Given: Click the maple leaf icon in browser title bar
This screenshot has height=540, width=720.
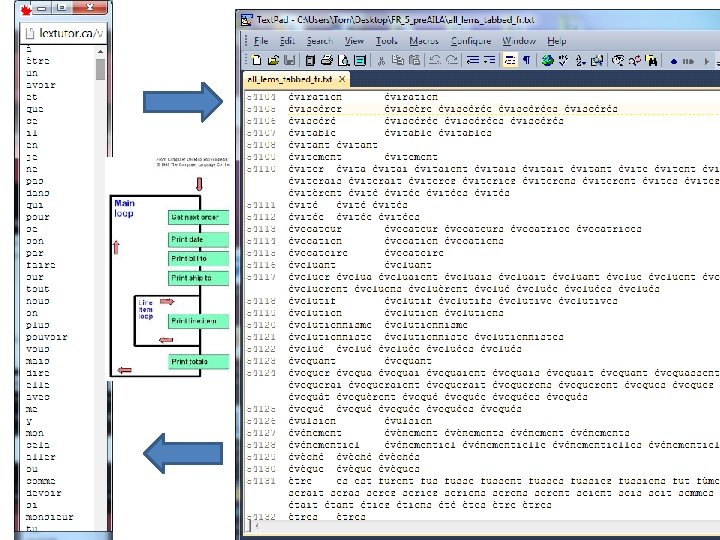Looking at the screenshot, I should pyautogui.click(x=26, y=9).
